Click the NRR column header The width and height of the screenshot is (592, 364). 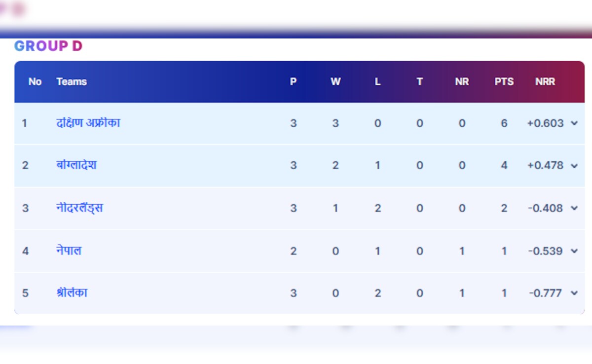point(545,82)
